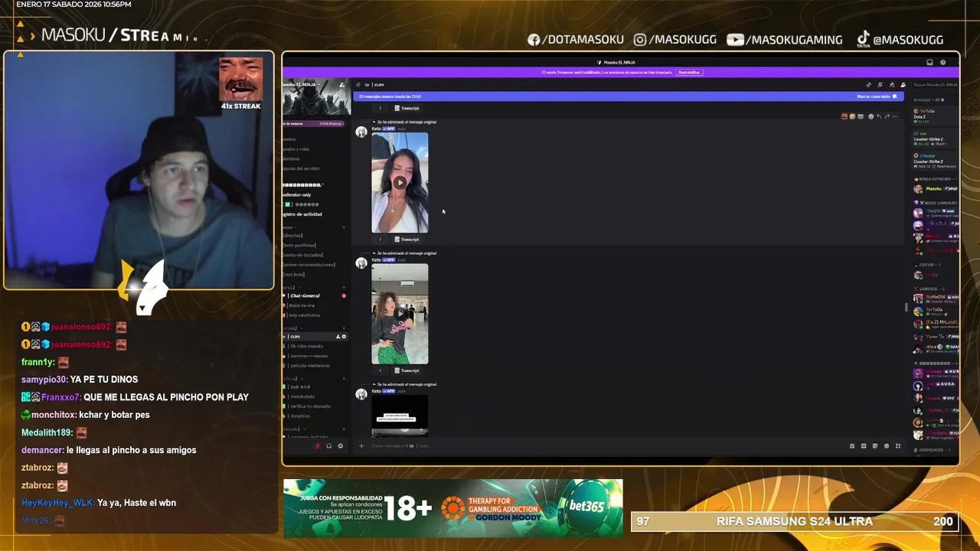Viewport: 980px width, 551px height.
Task: Open the third Keto video thumbnail
Action: (400, 416)
